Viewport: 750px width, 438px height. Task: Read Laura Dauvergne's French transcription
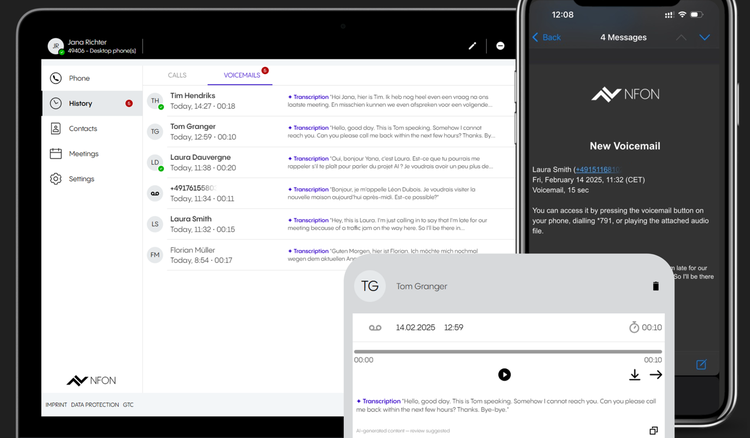tap(390, 163)
